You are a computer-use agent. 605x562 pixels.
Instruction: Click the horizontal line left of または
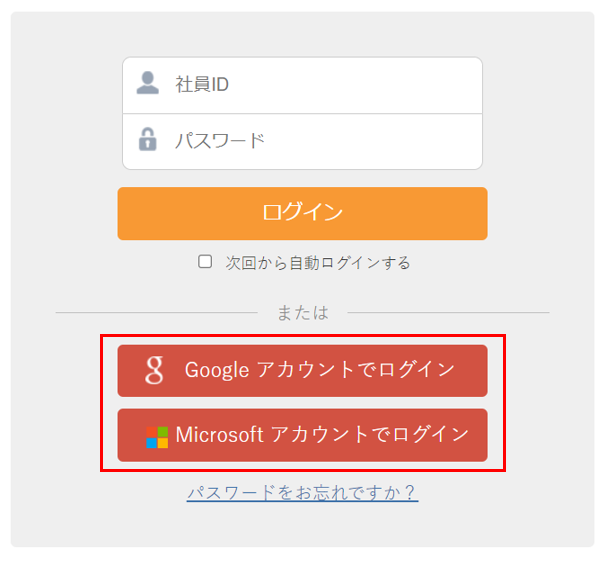pos(157,312)
